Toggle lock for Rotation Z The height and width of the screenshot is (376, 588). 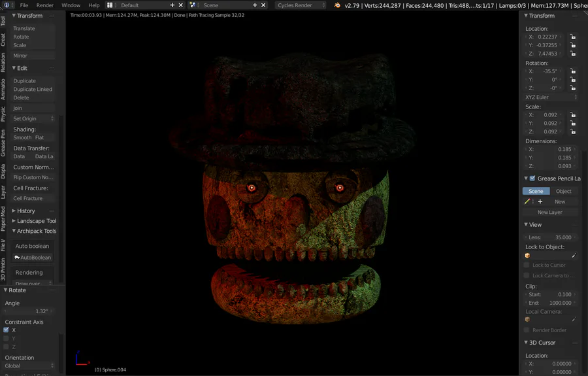click(x=573, y=88)
